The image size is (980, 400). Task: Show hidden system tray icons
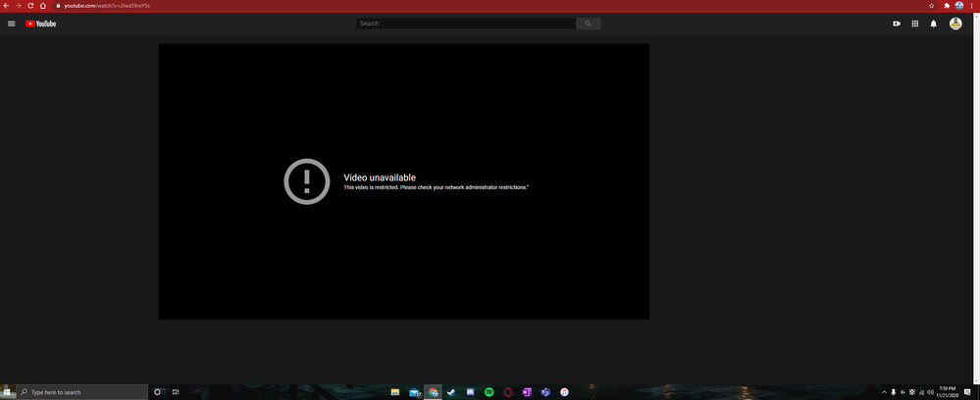(x=883, y=392)
